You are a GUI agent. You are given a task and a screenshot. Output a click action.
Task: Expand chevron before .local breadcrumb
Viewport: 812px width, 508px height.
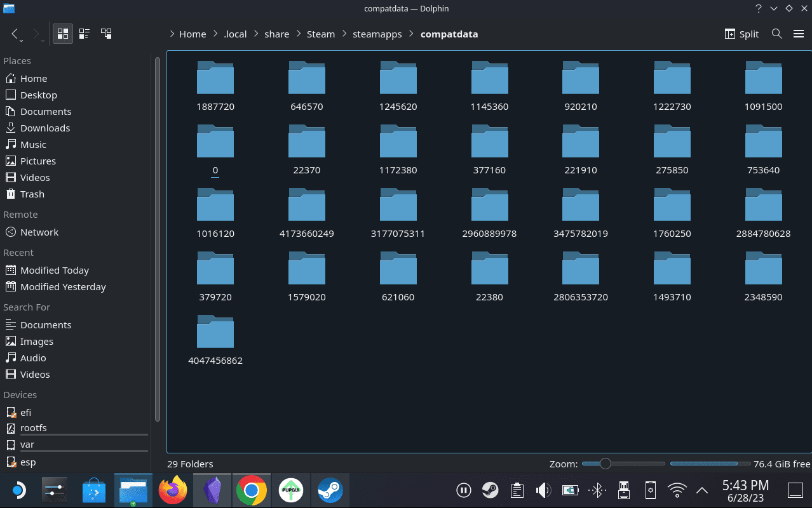coord(215,34)
